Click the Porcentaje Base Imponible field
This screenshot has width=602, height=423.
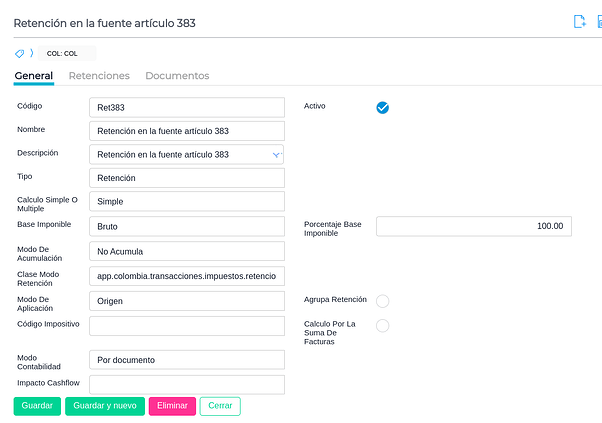pos(473,226)
